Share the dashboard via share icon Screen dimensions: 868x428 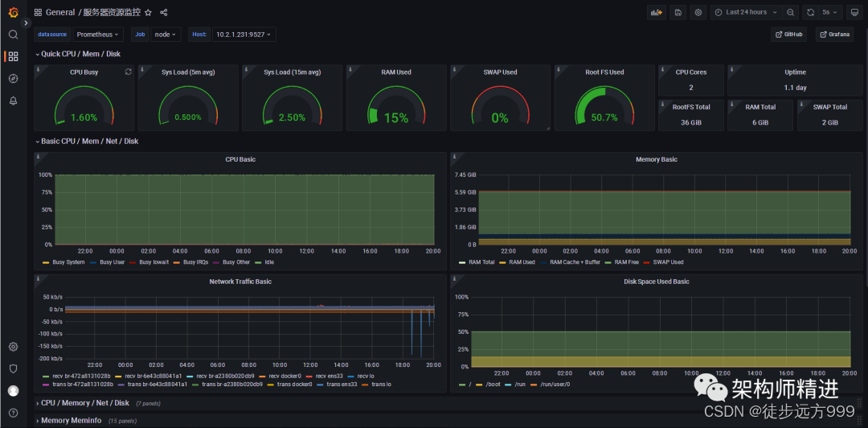163,12
